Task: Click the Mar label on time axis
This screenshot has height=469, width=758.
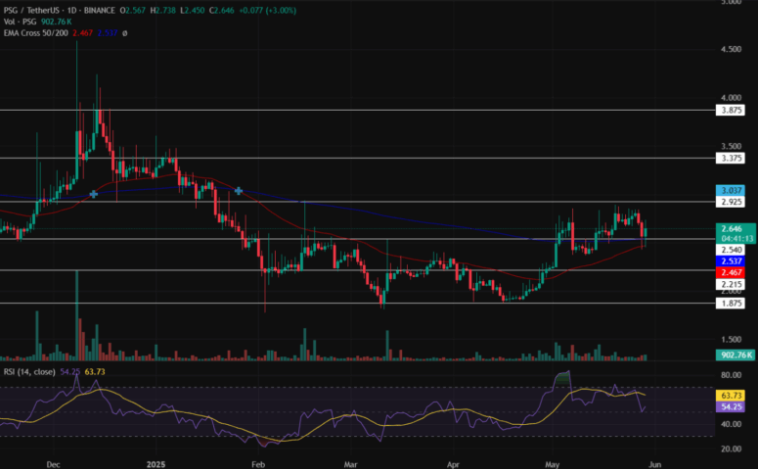Action: click(x=350, y=464)
